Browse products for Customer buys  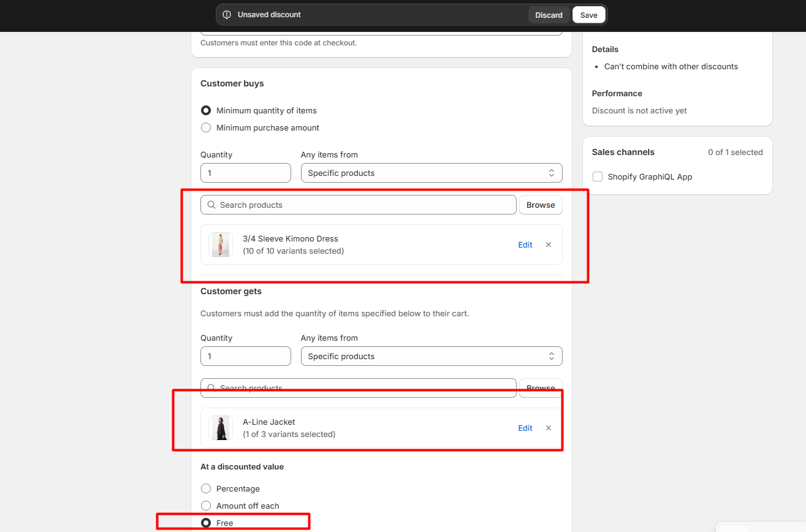541,205
